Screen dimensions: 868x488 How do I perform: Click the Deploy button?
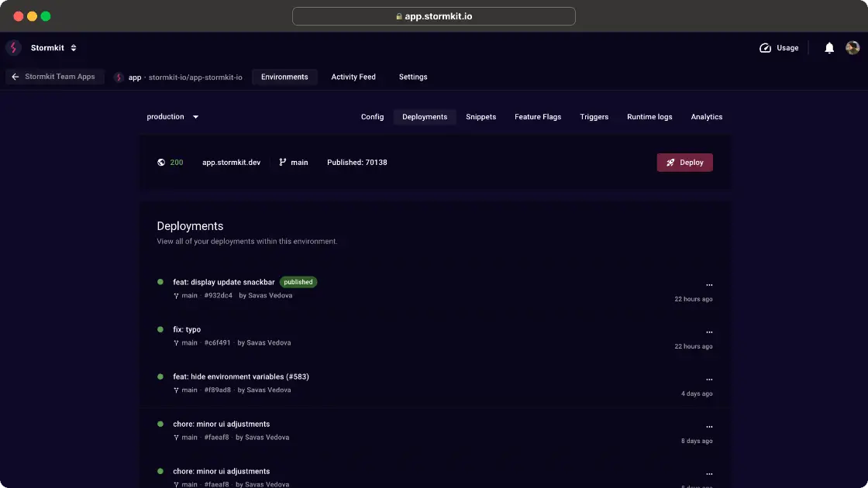(685, 163)
